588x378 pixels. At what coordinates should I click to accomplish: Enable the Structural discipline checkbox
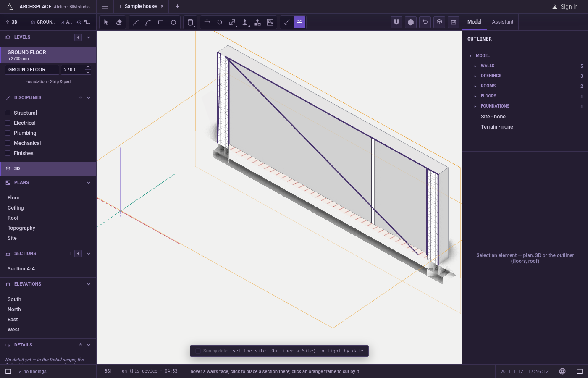pyautogui.click(x=8, y=113)
